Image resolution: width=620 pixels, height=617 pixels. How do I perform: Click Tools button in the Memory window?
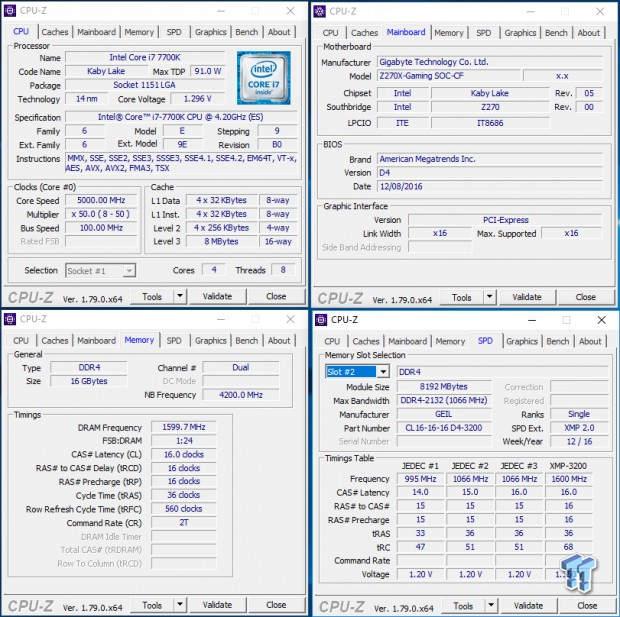click(x=152, y=605)
